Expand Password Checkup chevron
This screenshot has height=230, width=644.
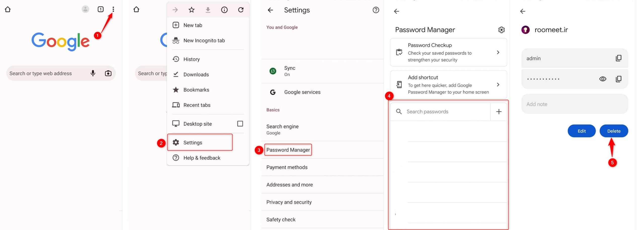click(498, 52)
